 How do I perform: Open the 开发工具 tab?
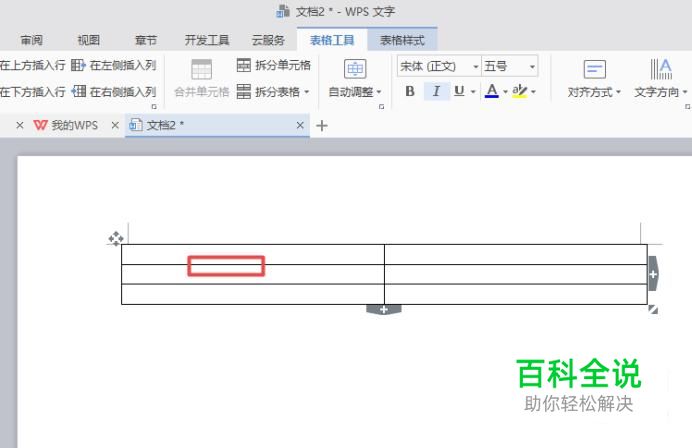[x=207, y=40]
